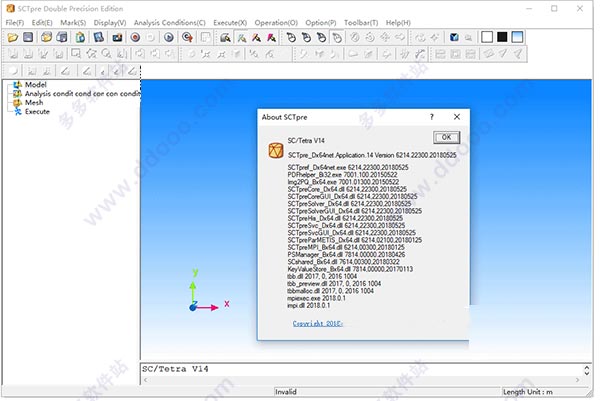Open the Mark(S) menu
Viewport: 600px width, 401px height.
pyautogui.click(x=73, y=23)
